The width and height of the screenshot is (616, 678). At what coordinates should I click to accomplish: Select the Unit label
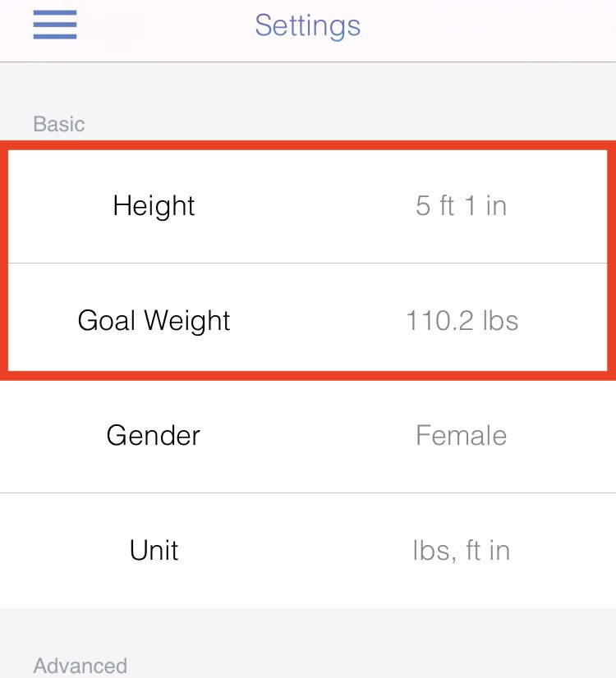[x=154, y=551]
